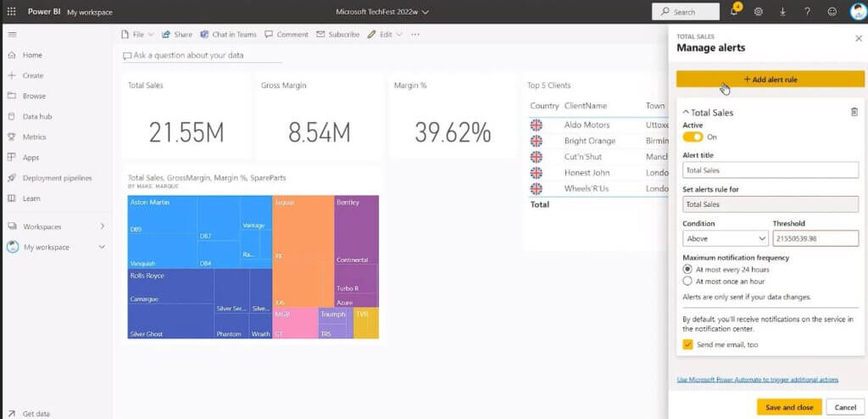Image resolution: width=868 pixels, height=419 pixels.
Task: Click the Total Sales 21.55M tile
Action: [x=186, y=116]
